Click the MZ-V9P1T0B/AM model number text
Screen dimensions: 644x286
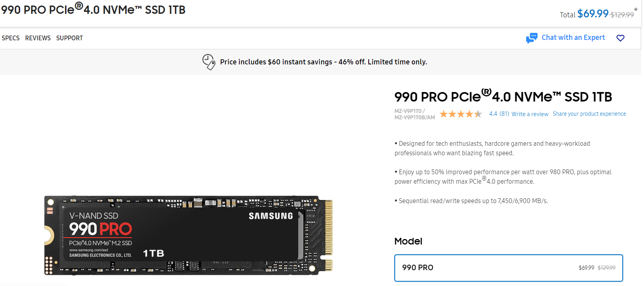[414, 117]
